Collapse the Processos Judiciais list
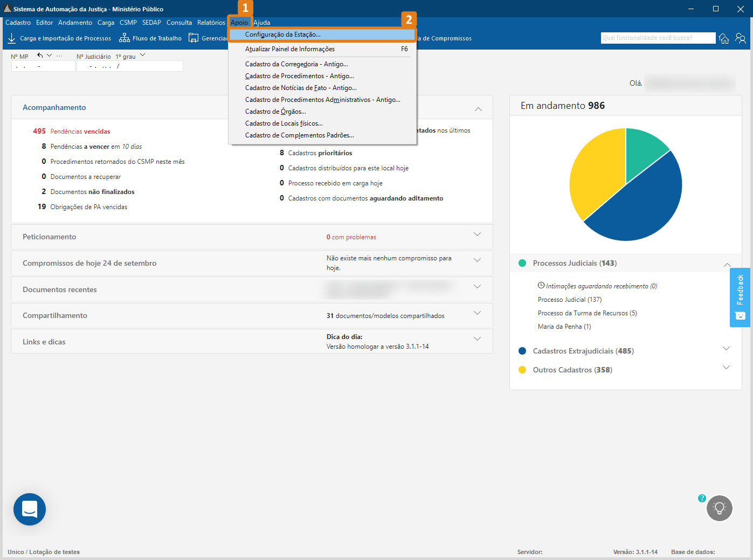 pos(727,264)
